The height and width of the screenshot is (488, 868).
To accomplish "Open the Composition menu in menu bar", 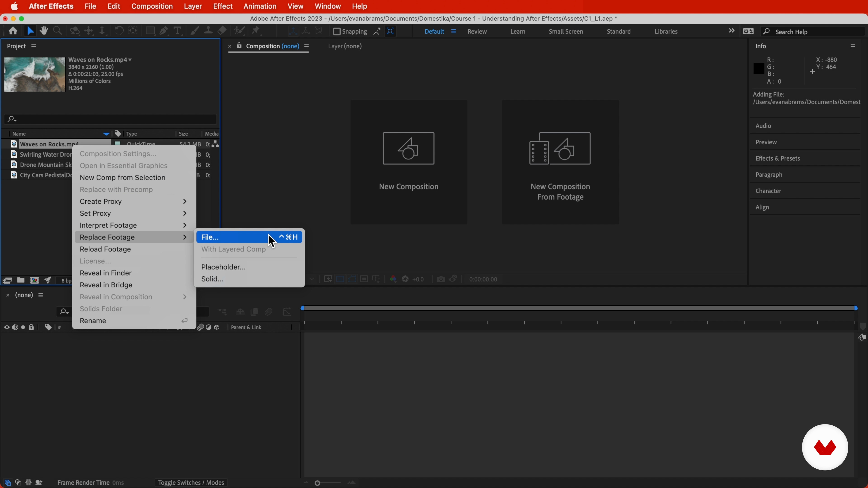I will coord(152,6).
